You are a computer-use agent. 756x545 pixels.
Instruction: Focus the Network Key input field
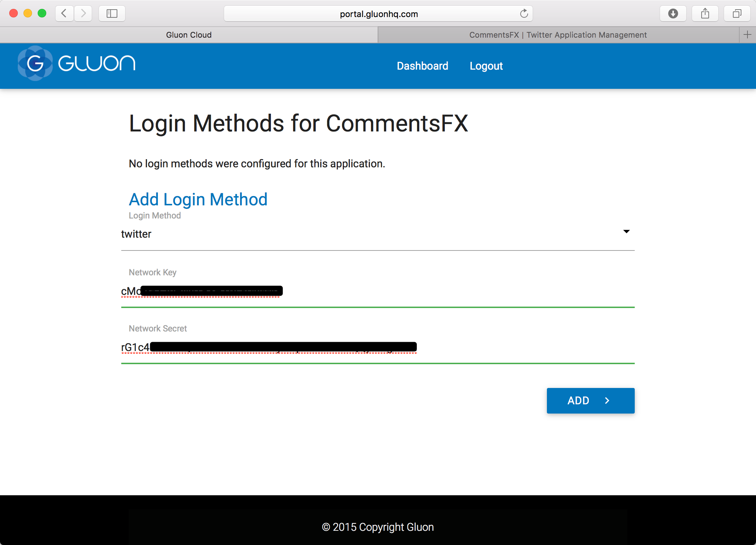point(378,291)
